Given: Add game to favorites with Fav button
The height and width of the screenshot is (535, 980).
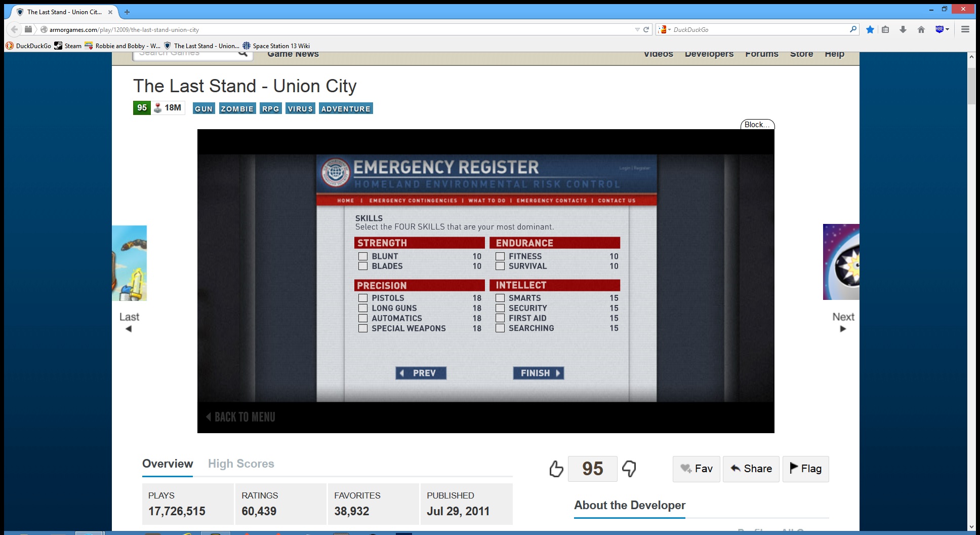Looking at the screenshot, I should coord(697,469).
